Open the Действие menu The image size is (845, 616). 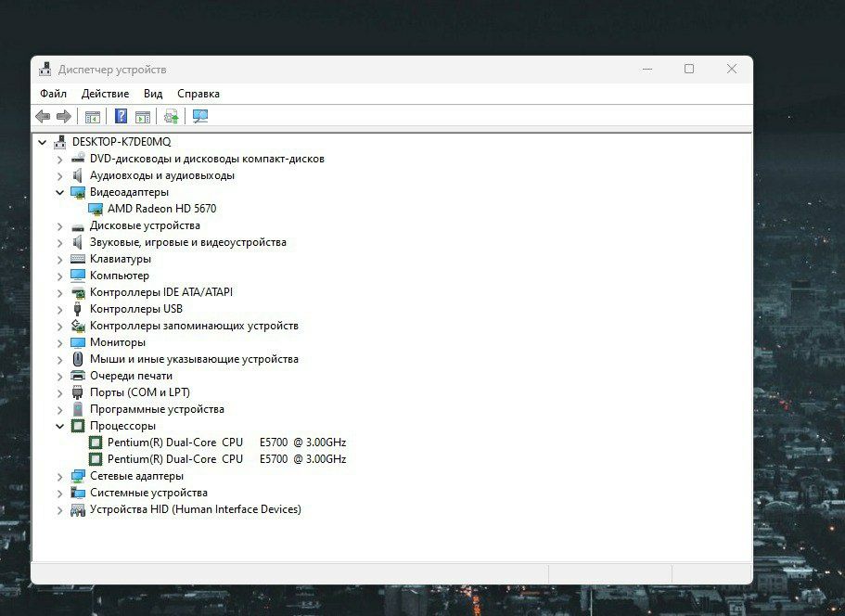[x=105, y=94]
